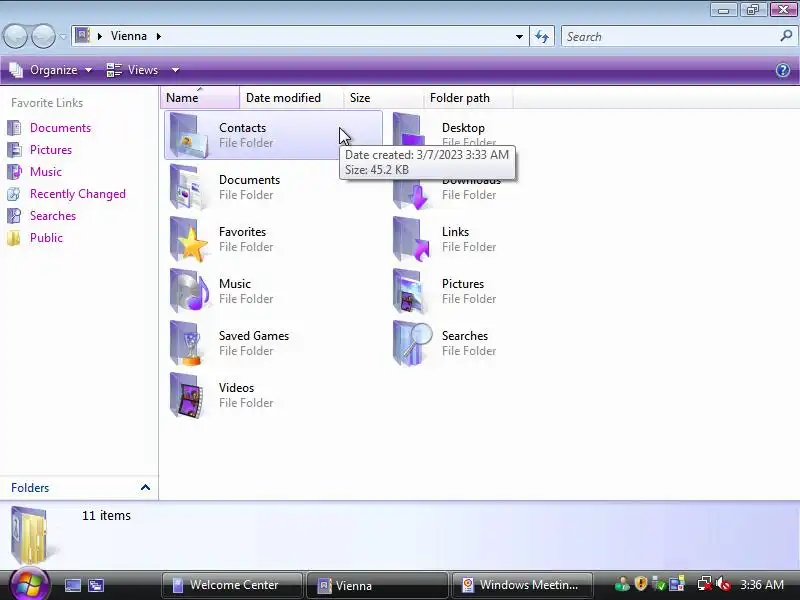Click the Views button

133,70
